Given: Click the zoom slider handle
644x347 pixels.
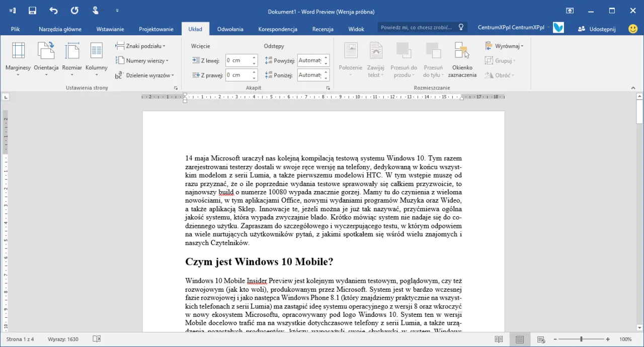Looking at the screenshot, I should [581, 339].
